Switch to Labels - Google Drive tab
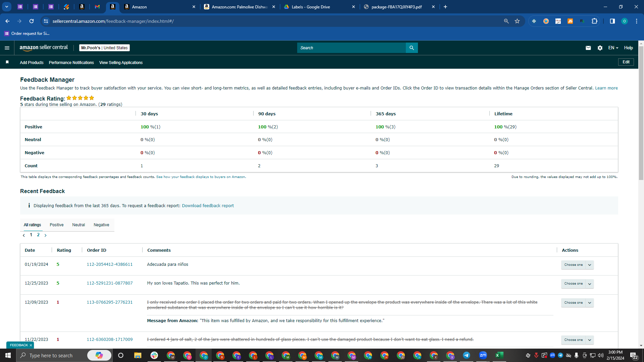This screenshot has height=362, width=644. [x=319, y=7]
